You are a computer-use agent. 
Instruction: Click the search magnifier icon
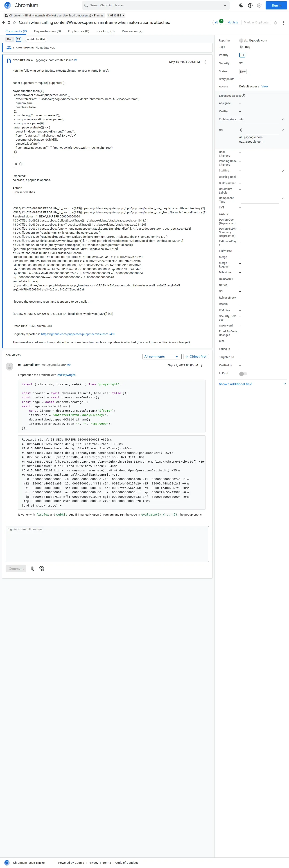[x=86, y=5]
